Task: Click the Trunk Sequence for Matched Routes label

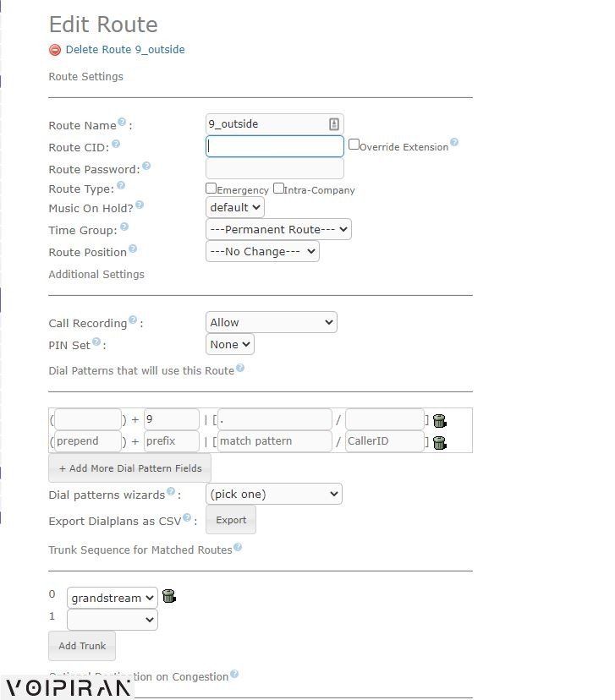Action: [140, 550]
